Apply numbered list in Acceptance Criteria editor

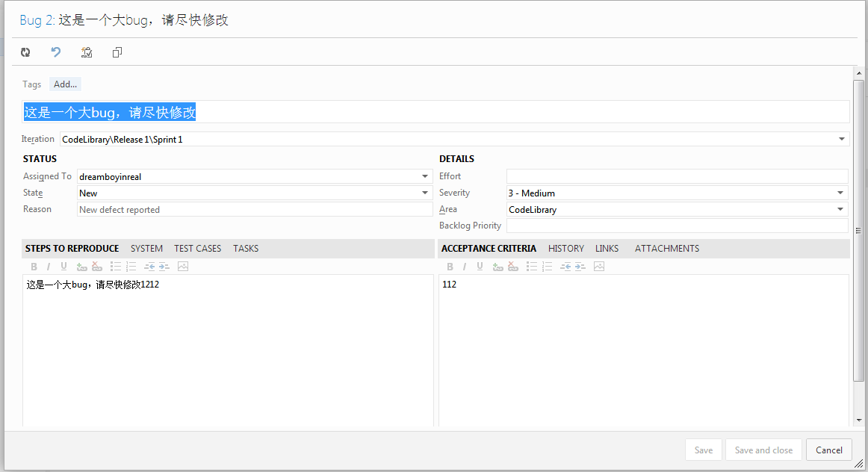[x=547, y=267]
